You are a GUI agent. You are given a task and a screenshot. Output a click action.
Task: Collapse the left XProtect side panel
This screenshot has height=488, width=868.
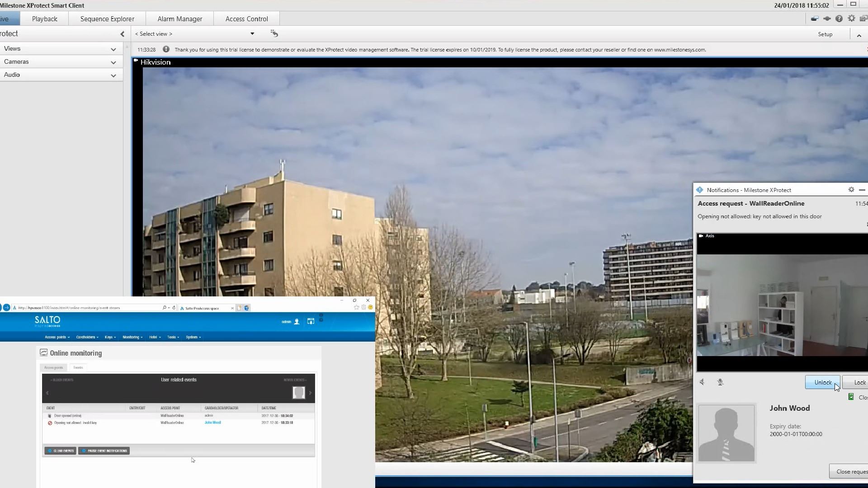pyautogui.click(x=122, y=34)
